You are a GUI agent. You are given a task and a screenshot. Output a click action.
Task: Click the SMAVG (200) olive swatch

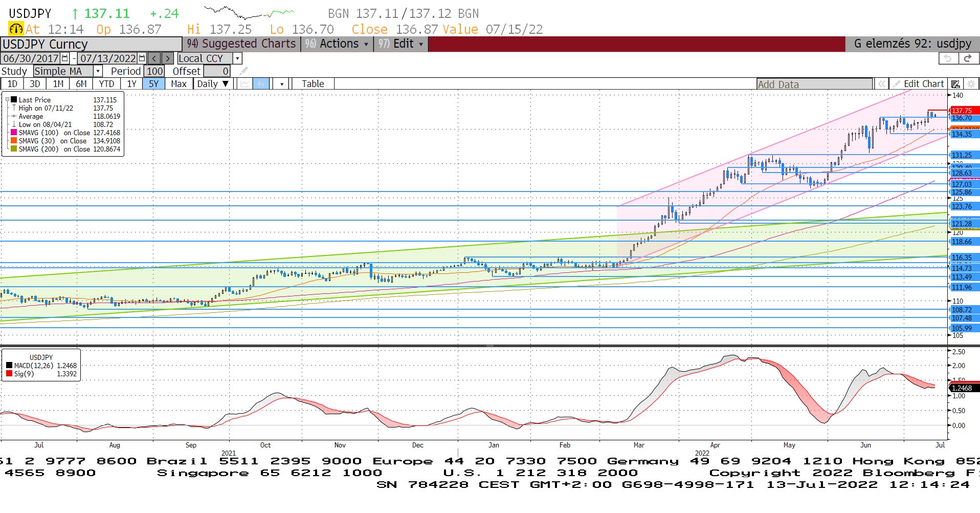click(x=14, y=149)
